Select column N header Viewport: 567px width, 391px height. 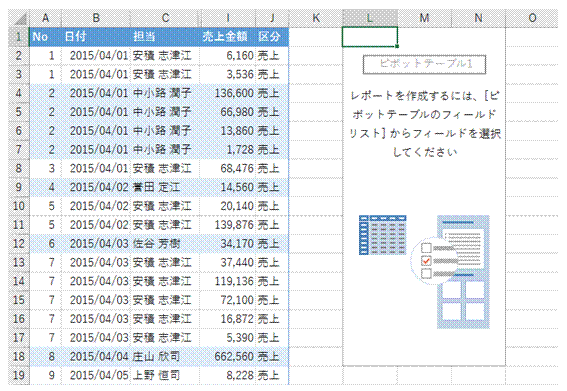tap(478, 18)
